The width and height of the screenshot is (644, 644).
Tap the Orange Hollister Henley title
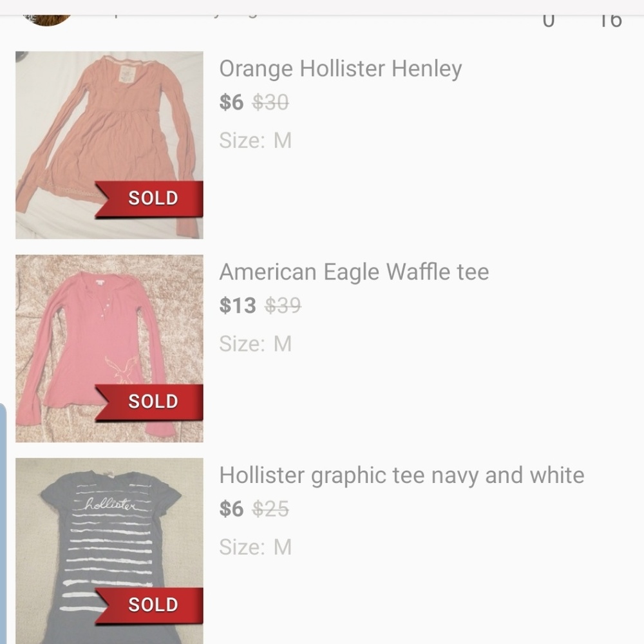click(x=340, y=68)
